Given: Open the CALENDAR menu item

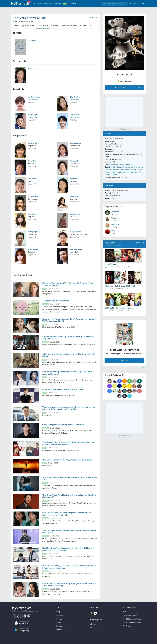Looking at the screenshot, I should 74,4.
